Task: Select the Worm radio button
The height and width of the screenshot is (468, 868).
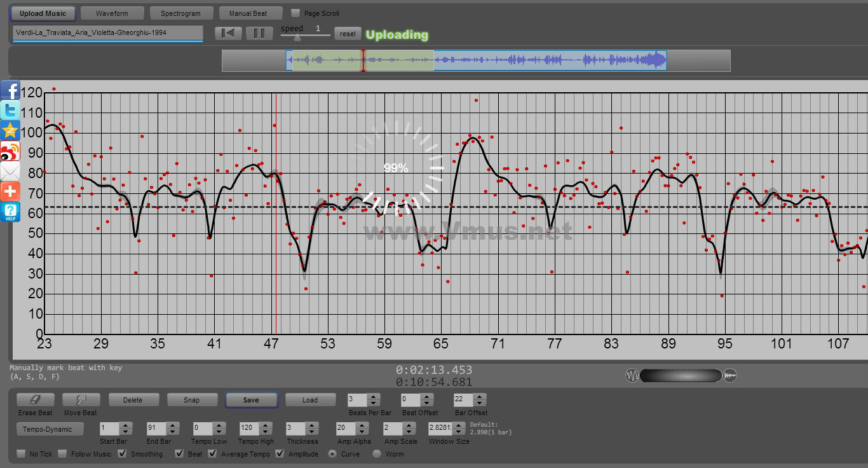Action: click(x=377, y=454)
